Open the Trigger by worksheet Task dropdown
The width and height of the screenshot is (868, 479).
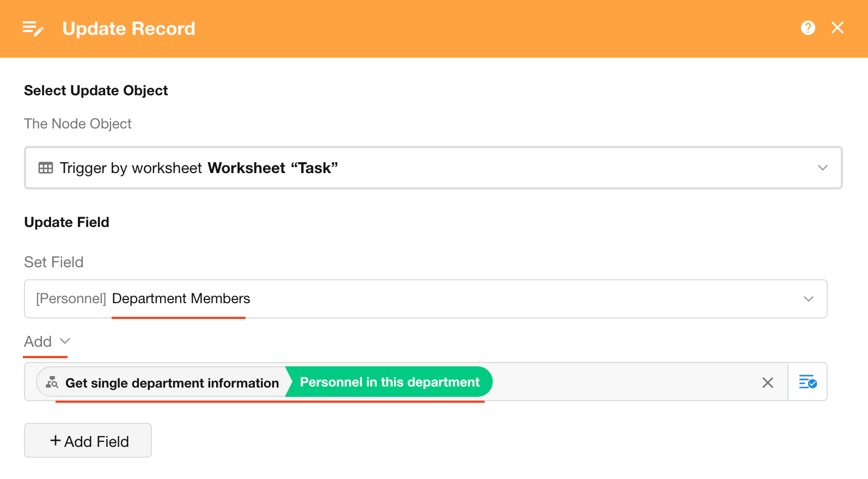tap(433, 168)
